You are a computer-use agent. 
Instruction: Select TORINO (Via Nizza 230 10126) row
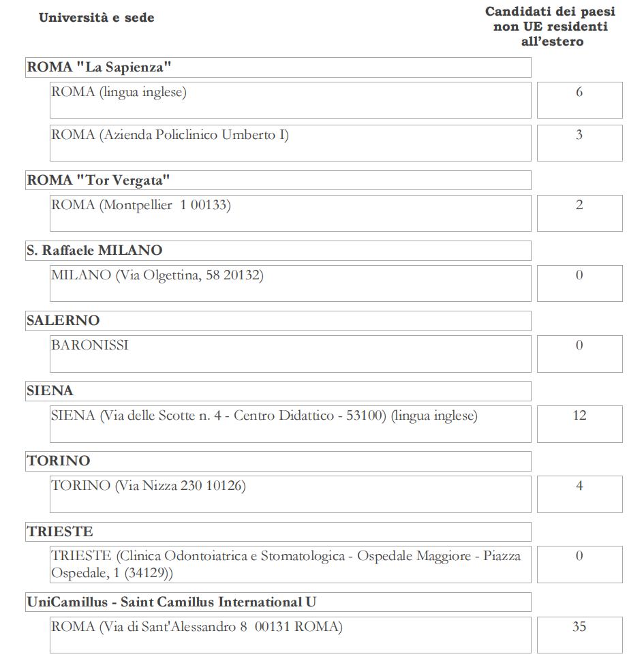(290, 494)
